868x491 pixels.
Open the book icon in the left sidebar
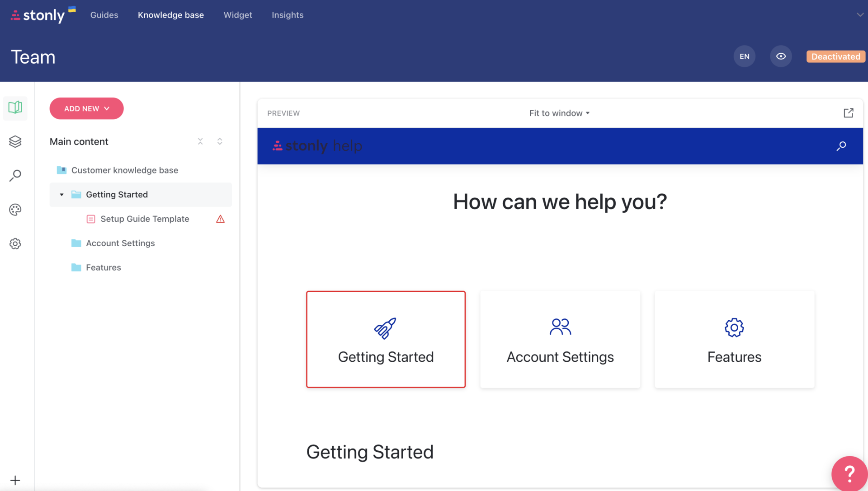[15, 108]
